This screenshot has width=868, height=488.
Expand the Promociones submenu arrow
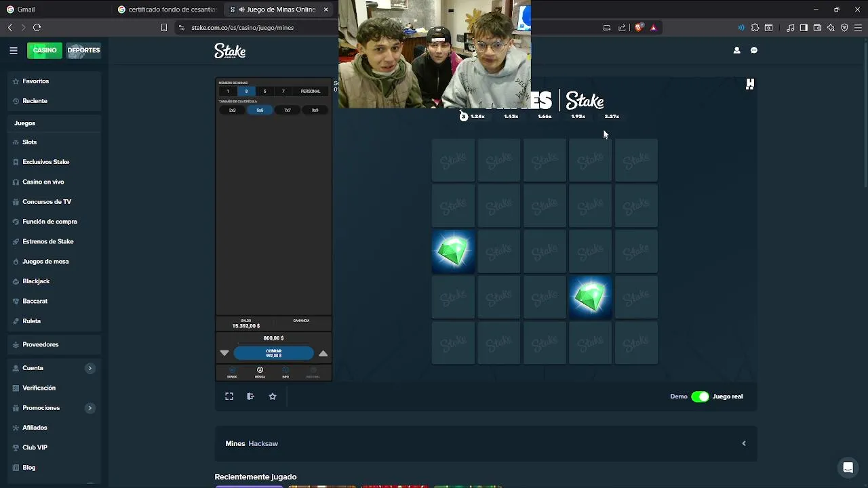(90, 408)
